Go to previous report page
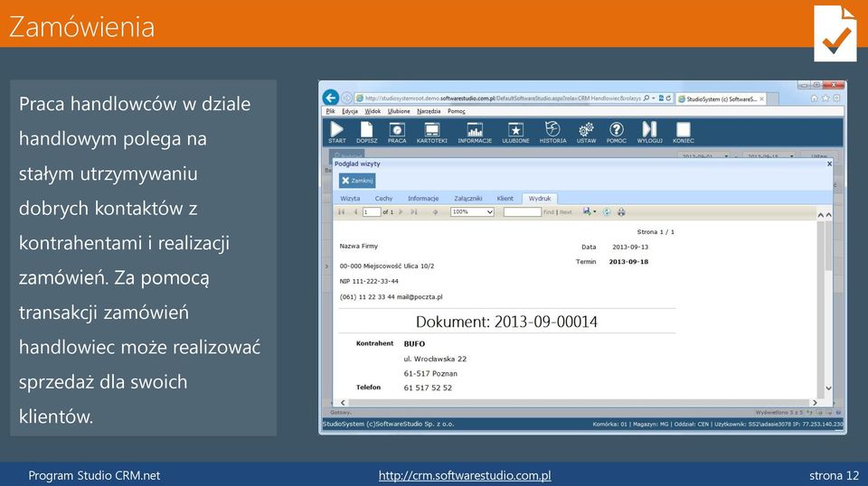868x486 pixels. point(355,211)
